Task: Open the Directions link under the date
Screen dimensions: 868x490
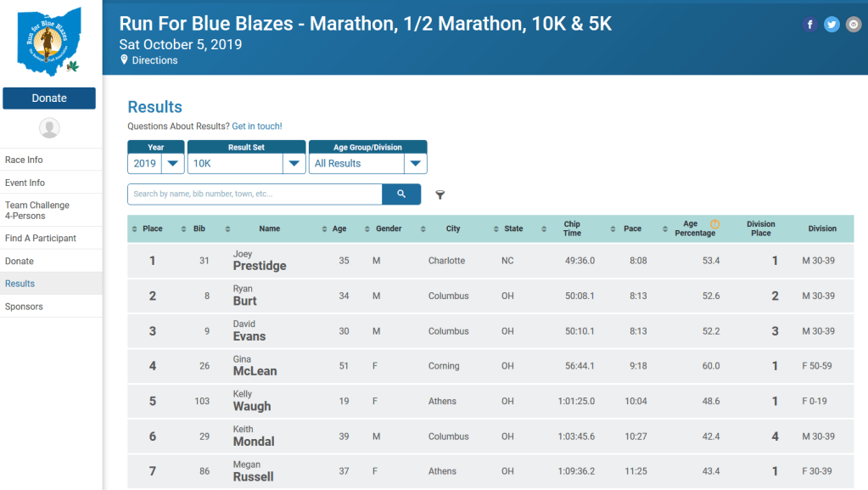Action: pyautogui.click(x=154, y=60)
